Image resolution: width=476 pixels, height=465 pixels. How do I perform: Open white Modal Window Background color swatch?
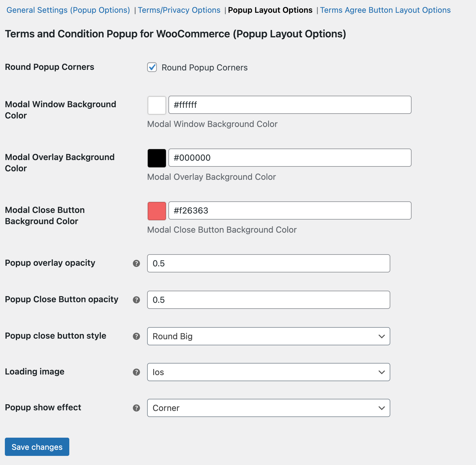coord(157,105)
